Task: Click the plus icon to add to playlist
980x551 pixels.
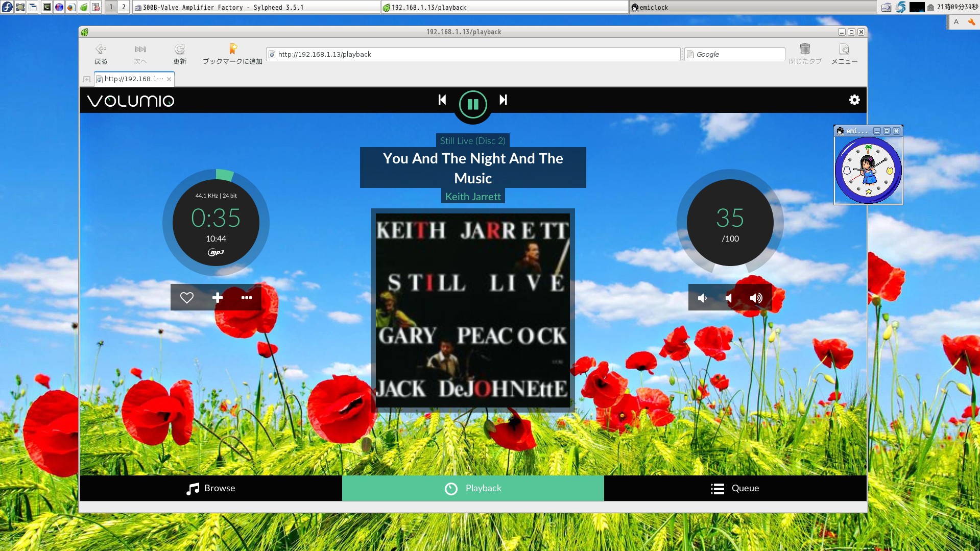Action: (x=218, y=298)
